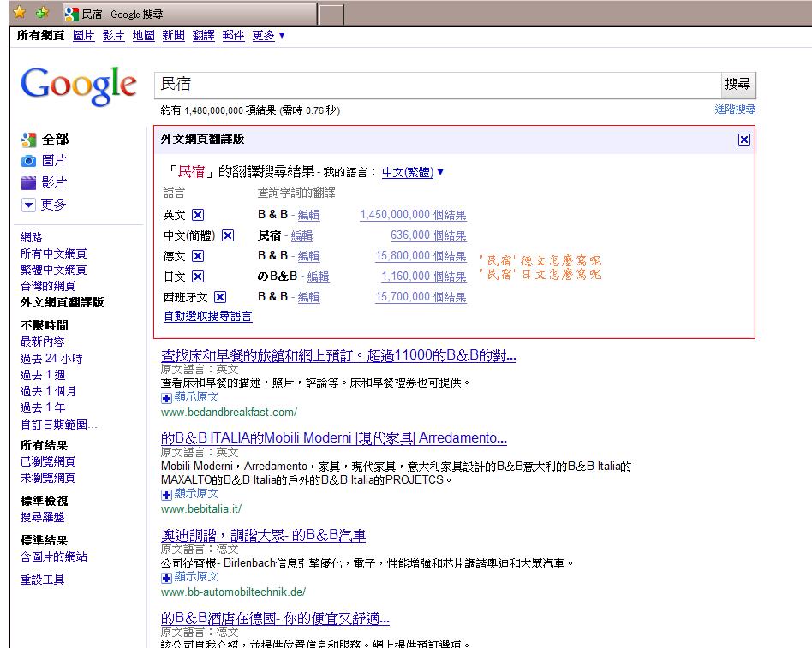The height and width of the screenshot is (648, 812).
Task: Filter by 繁體中文網頁
Action: (x=53, y=270)
